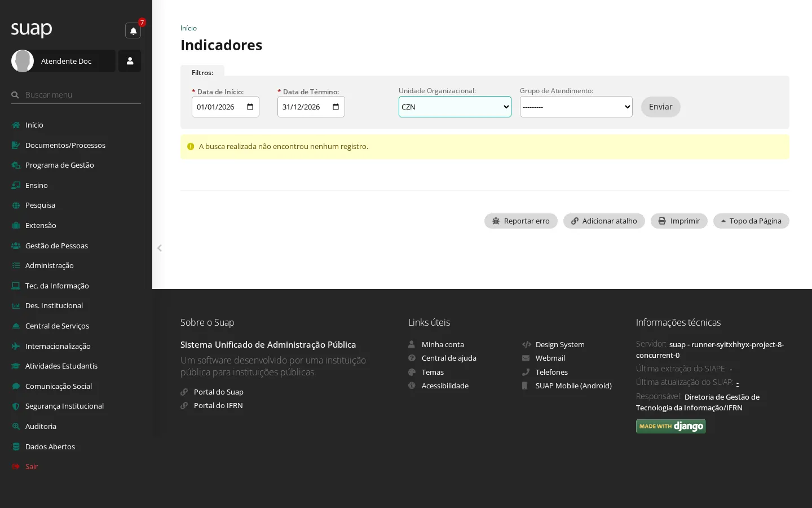The image size is (812, 508).
Task: Open the Programa de Gestão menu
Action: [76, 165]
